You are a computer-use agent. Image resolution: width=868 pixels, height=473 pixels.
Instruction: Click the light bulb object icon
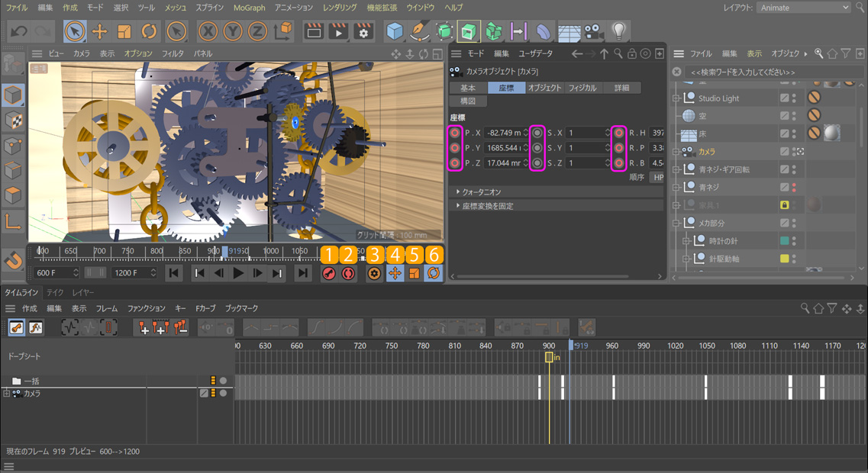tap(618, 31)
